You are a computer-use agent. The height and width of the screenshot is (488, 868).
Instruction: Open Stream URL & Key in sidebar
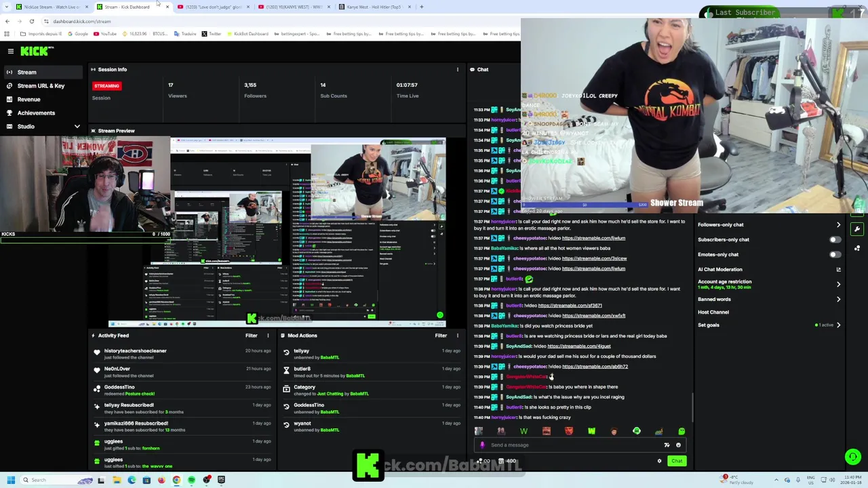click(x=42, y=85)
